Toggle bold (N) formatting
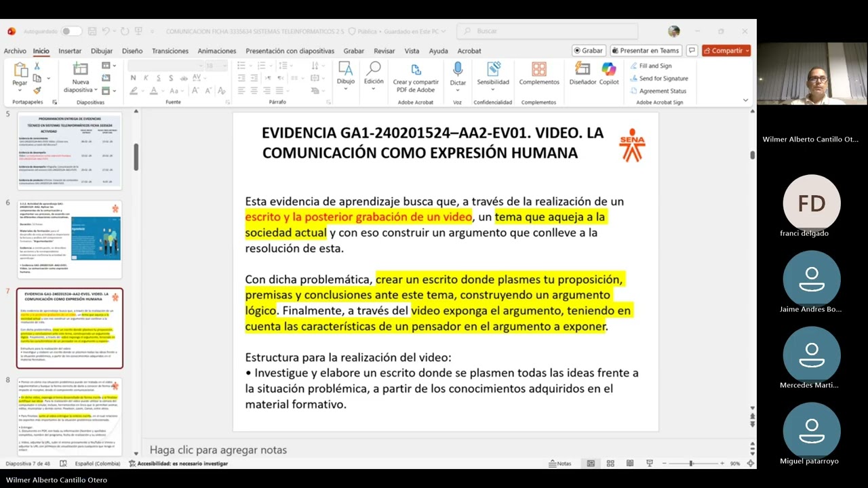Screen dimensions: 868x488 (x=133, y=78)
